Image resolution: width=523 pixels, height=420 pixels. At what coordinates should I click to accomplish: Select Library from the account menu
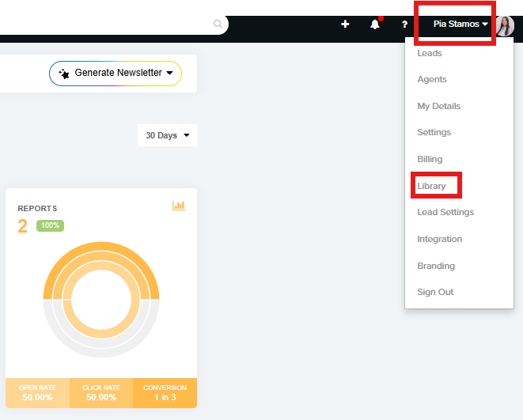click(x=432, y=186)
